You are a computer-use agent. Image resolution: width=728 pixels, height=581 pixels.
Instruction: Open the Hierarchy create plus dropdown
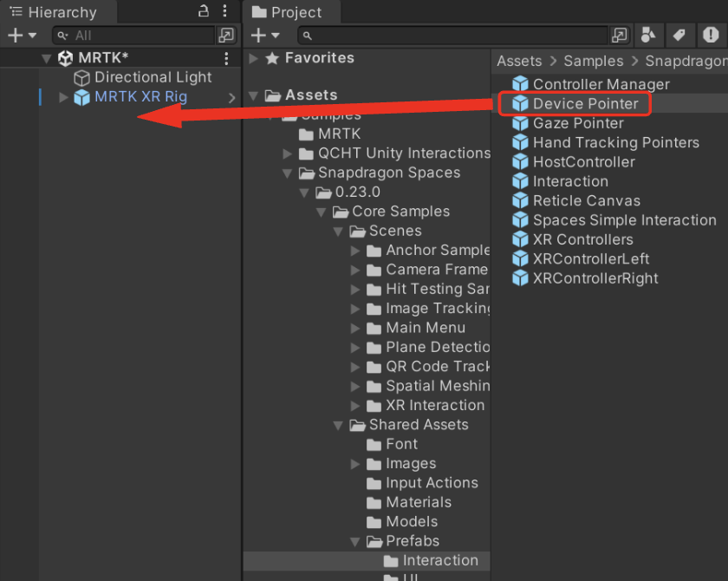(x=22, y=36)
